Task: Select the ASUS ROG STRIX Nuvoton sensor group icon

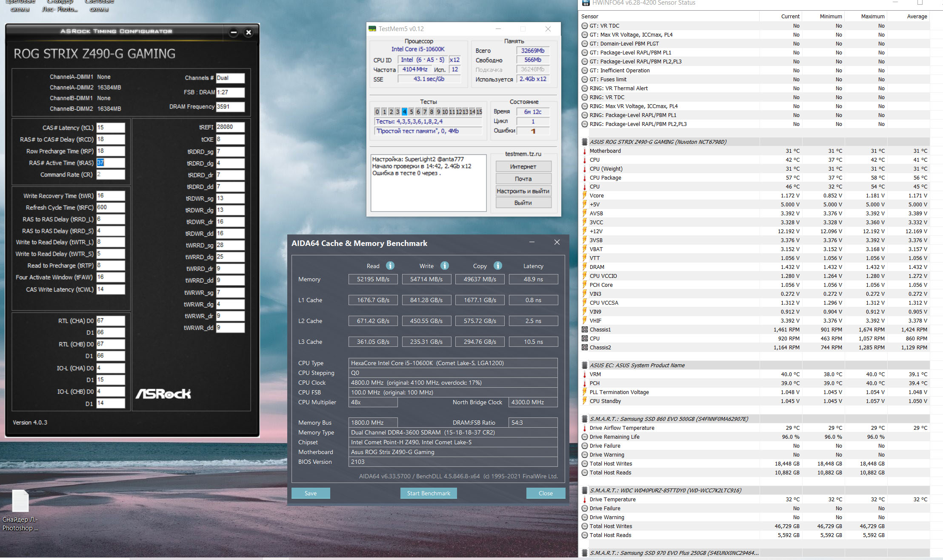Action: pos(585,142)
